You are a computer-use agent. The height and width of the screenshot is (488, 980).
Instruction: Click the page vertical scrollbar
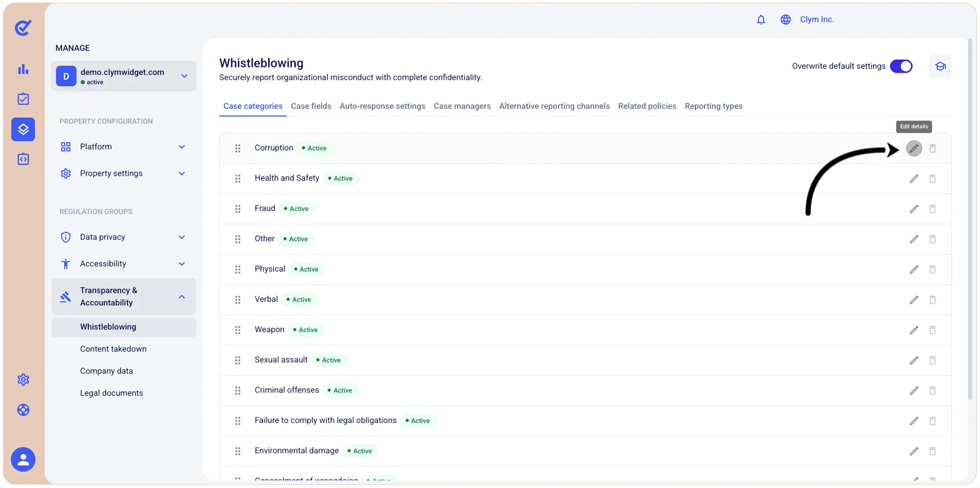pos(970,220)
